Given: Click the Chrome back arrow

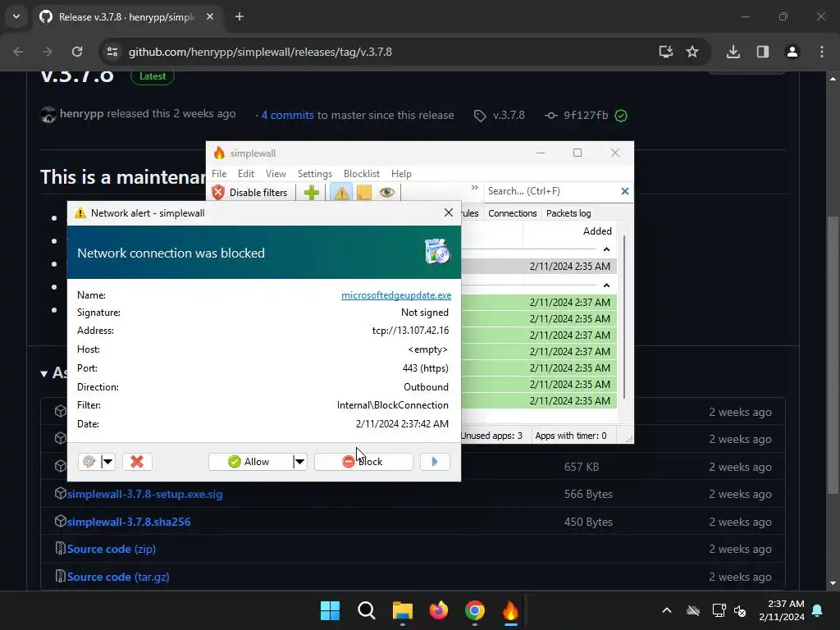Looking at the screenshot, I should coord(18,52).
